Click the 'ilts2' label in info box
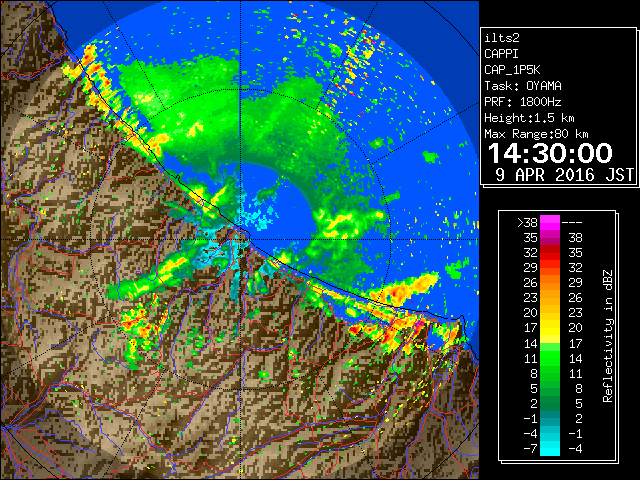640x480 pixels. (502, 38)
